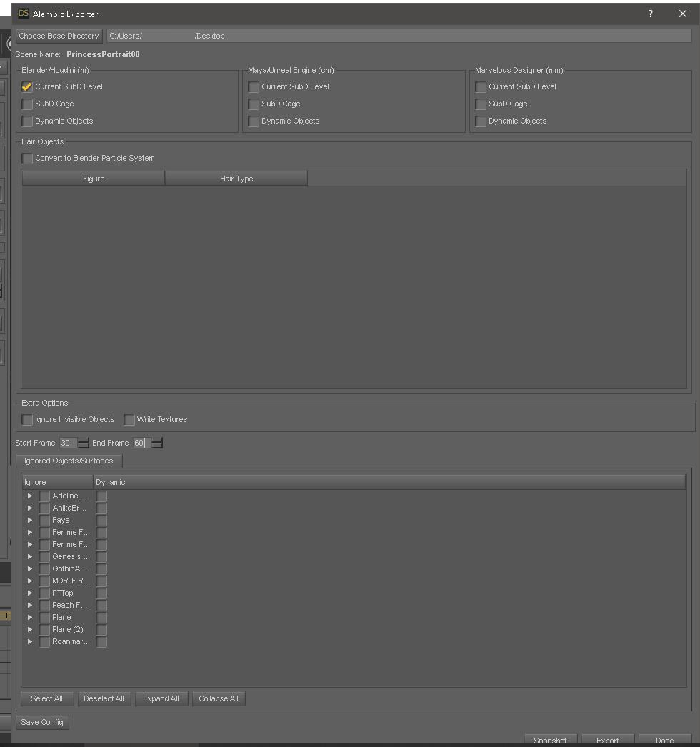This screenshot has height=747, width=700.
Task: Click the Hair Type column header
Action: coord(236,179)
